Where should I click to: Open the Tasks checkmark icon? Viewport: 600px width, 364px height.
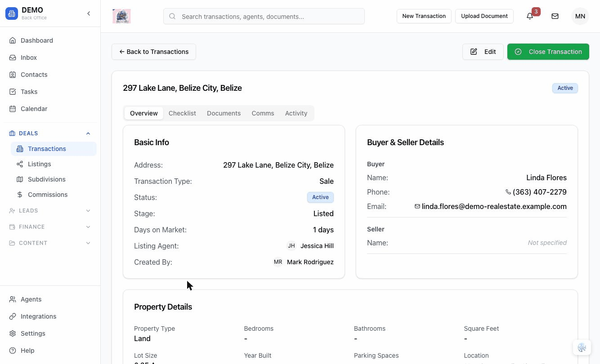13,92
